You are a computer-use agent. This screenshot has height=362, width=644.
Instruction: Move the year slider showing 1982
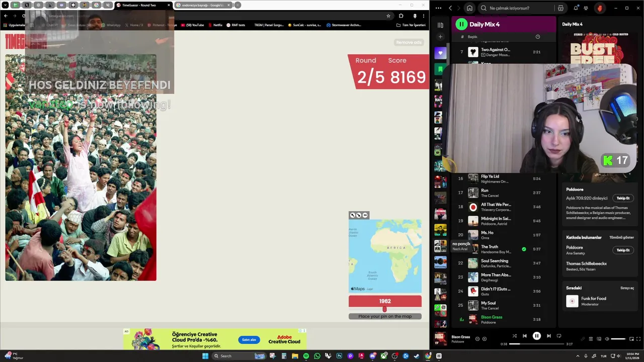point(385,309)
